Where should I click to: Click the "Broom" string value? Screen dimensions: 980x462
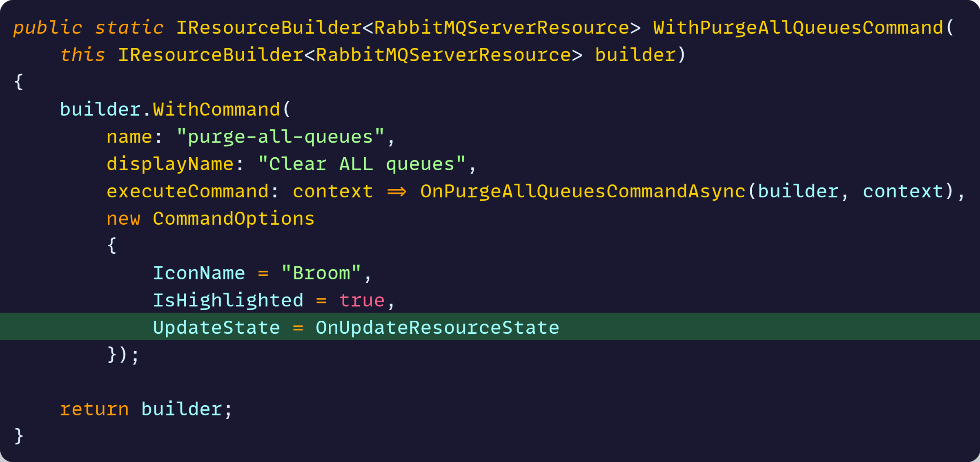coord(321,273)
